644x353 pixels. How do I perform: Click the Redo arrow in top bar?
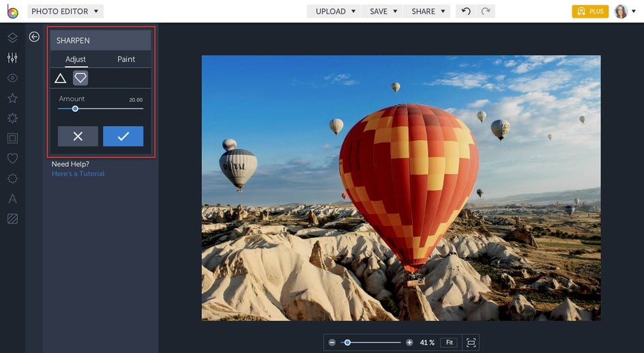485,12
